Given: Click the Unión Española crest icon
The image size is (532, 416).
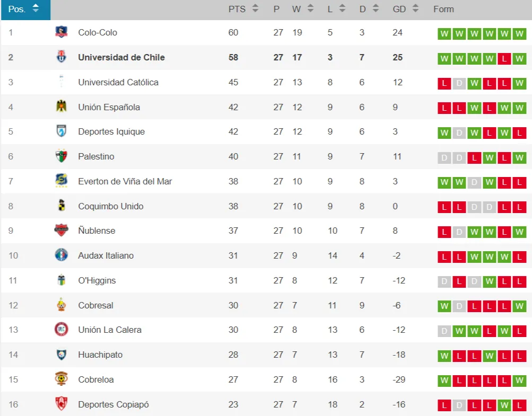Looking at the screenshot, I should tap(62, 107).
